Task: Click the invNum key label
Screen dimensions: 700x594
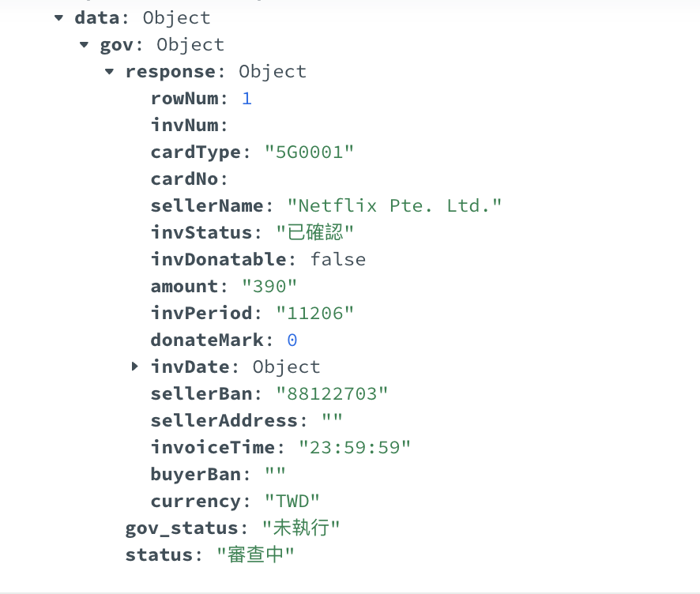Action: pyautogui.click(x=190, y=126)
